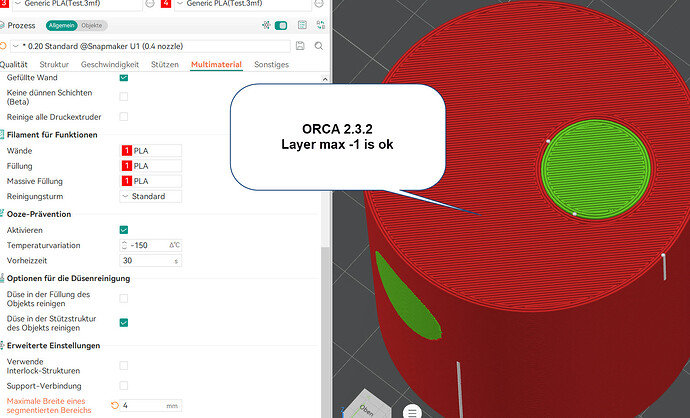Image resolution: width=690 pixels, height=418 pixels.
Task: Switch to the Qualität tab
Action: coord(14,64)
